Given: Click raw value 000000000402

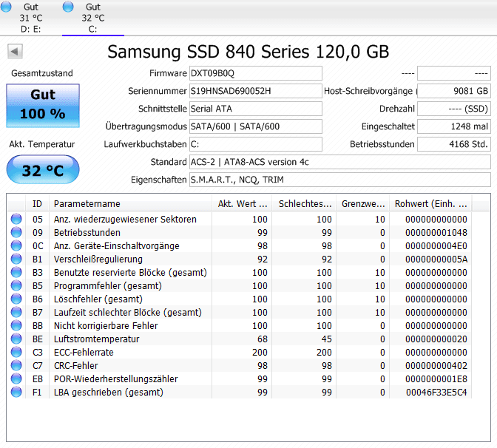Looking at the screenshot, I should click(436, 366).
